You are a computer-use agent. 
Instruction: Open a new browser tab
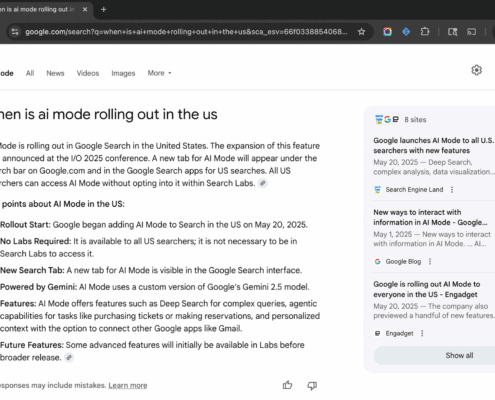103,9
